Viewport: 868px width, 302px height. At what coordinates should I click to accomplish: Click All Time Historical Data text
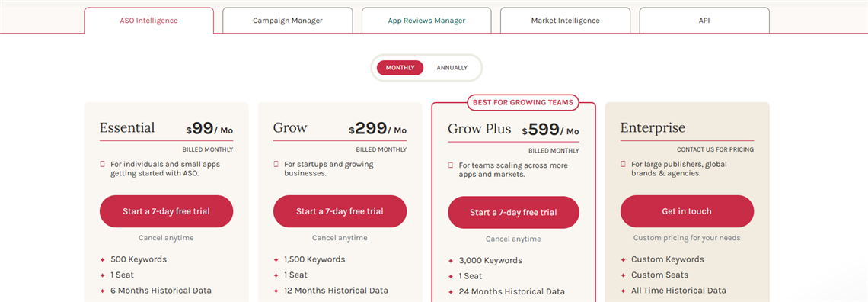tap(678, 291)
